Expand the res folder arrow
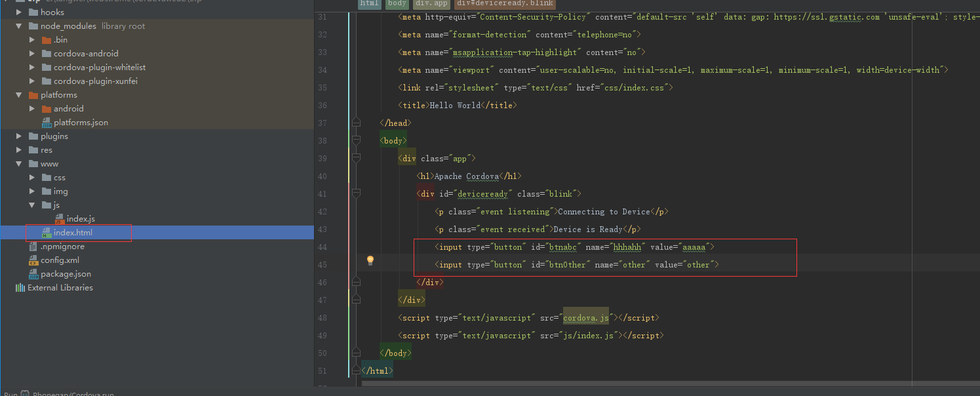Screen dimensions: 980x396 20,149
